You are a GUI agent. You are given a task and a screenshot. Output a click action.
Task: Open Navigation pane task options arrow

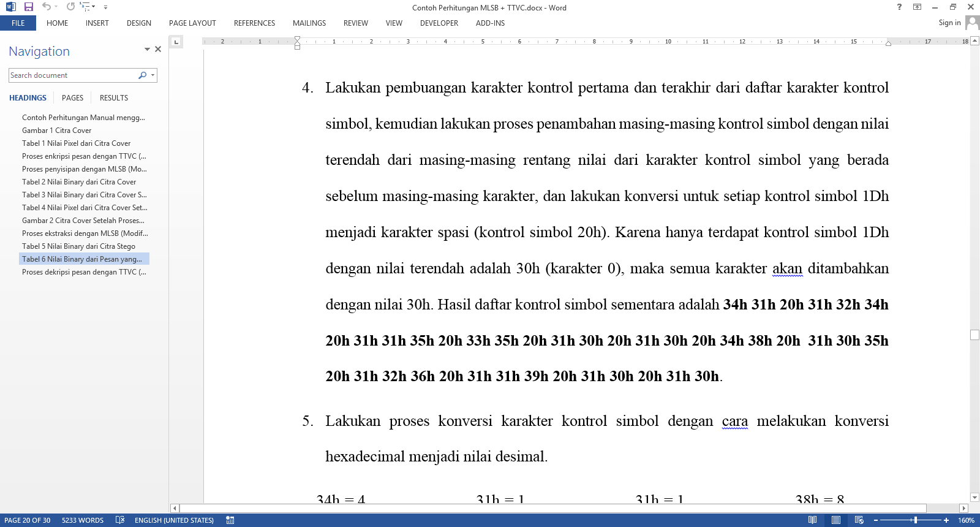tap(147, 49)
